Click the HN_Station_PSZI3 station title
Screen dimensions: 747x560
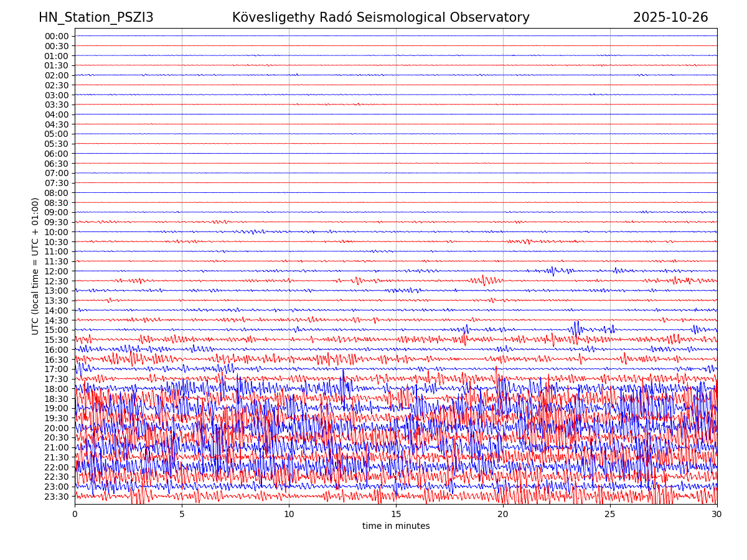click(96, 17)
